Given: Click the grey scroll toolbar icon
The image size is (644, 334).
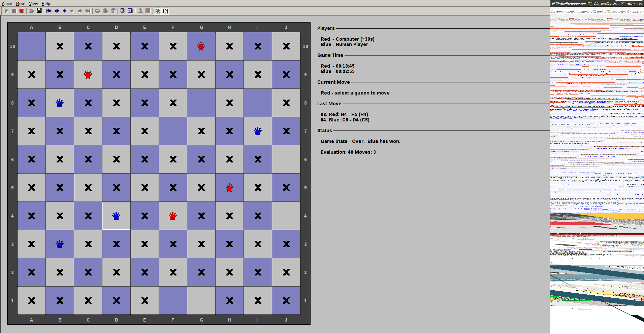Looking at the screenshot, I should (113, 11).
